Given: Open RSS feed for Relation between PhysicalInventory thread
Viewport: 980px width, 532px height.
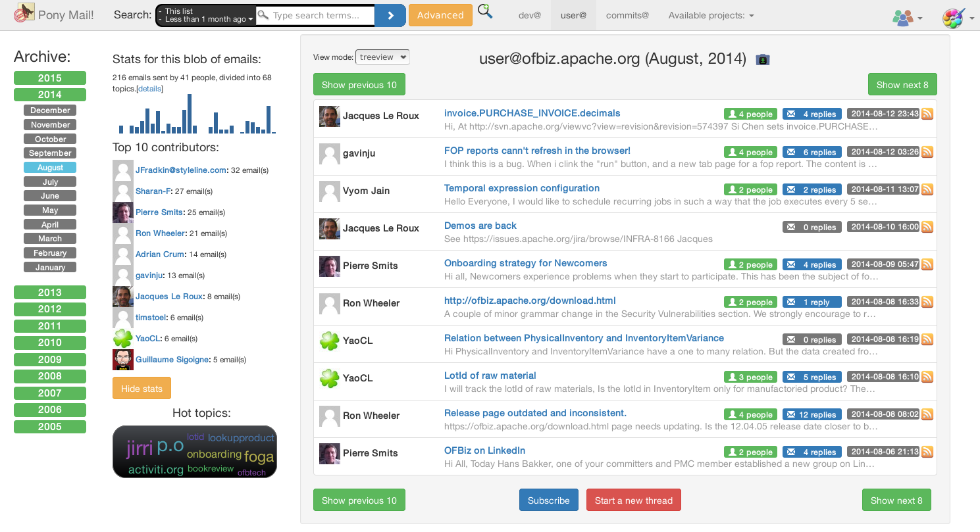Looking at the screenshot, I should click(x=927, y=339).
